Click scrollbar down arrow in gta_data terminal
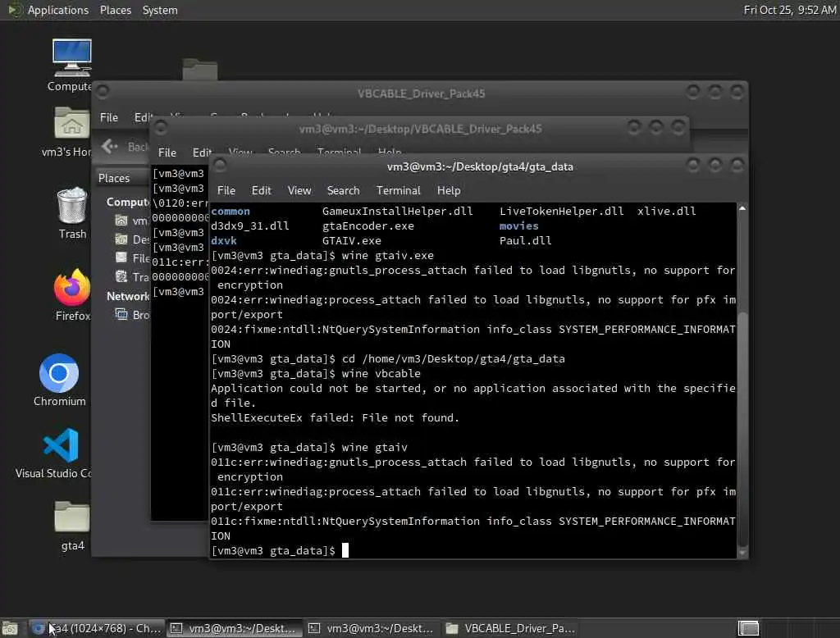The width and height of the screenshot is (840, 638). coord(742,552)
